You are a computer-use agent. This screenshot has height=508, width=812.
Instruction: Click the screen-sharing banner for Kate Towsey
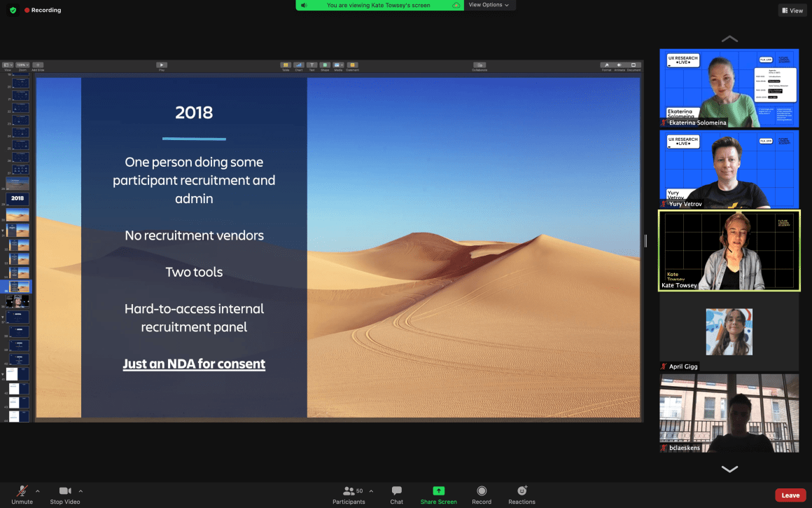(379, 5)
